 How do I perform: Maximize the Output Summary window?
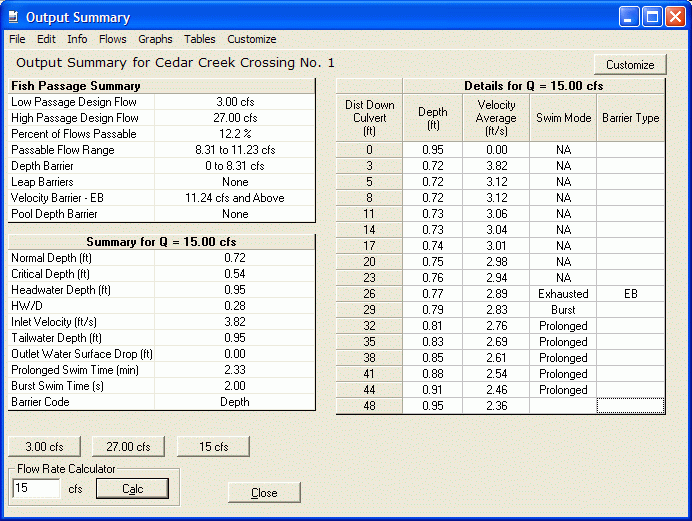pos(652,17)
